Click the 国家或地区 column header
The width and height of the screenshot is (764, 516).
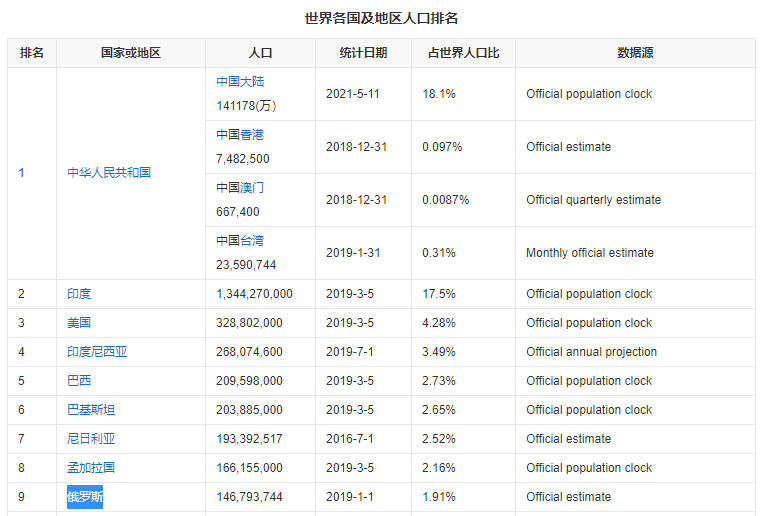(131, 53)
